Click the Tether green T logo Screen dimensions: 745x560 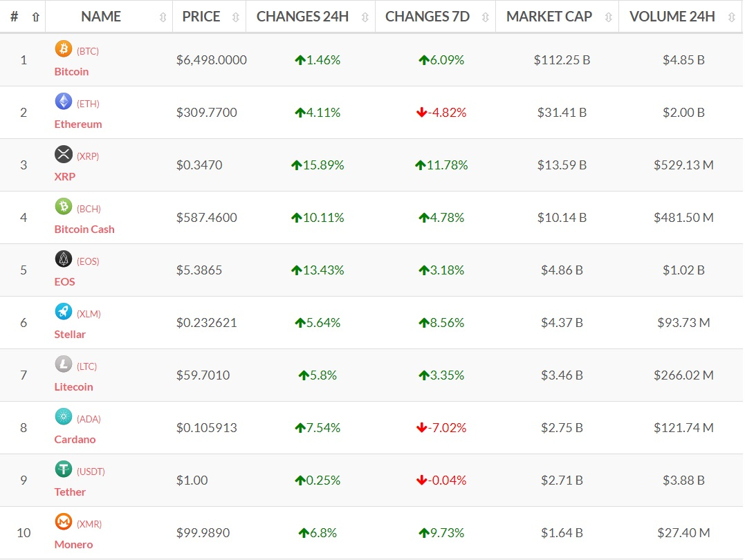click(x=63, y=469)
